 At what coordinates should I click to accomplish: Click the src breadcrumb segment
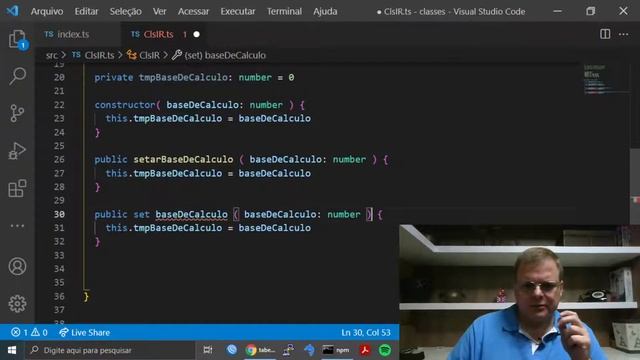point(52,55)
